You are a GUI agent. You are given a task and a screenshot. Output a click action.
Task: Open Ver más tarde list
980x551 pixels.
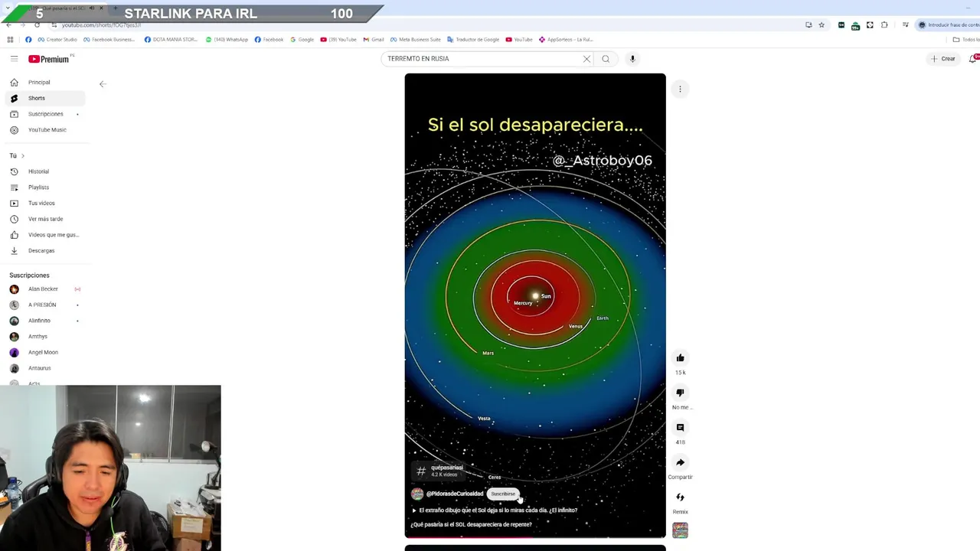(x=44, y=219)
